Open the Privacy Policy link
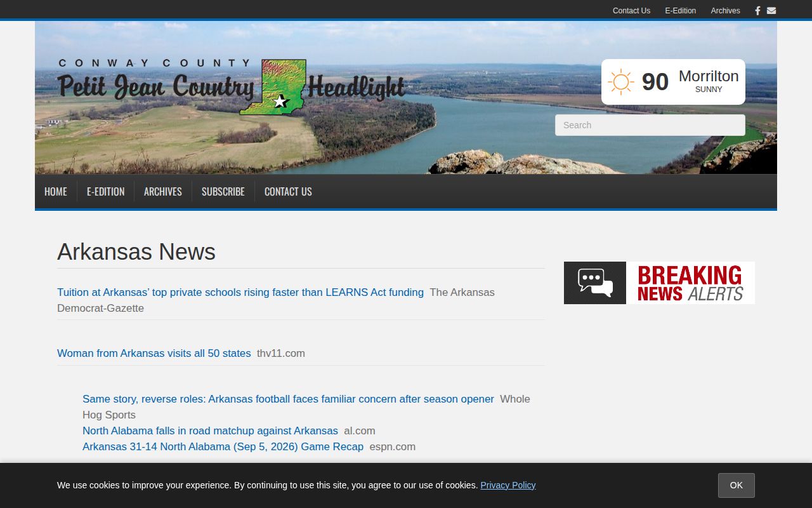812x508 pixels. 508,485
